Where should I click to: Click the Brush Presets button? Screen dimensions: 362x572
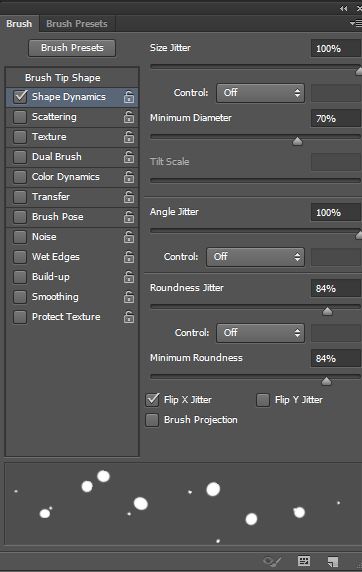[x=72, y=48]
